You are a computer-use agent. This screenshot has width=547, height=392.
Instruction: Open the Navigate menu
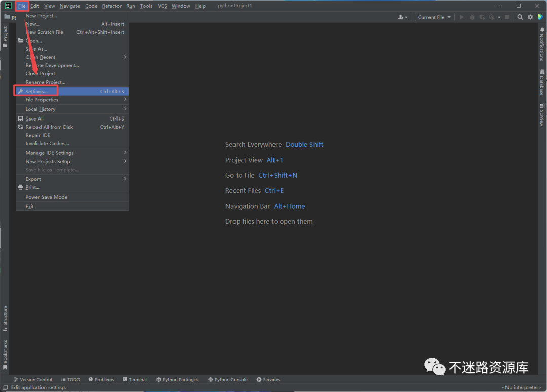click(x=70, y=6)
